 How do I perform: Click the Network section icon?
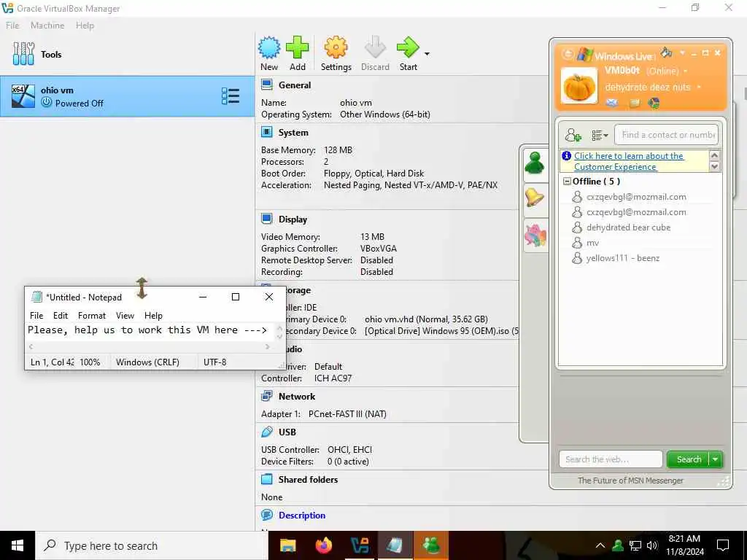tap(267, 396)
